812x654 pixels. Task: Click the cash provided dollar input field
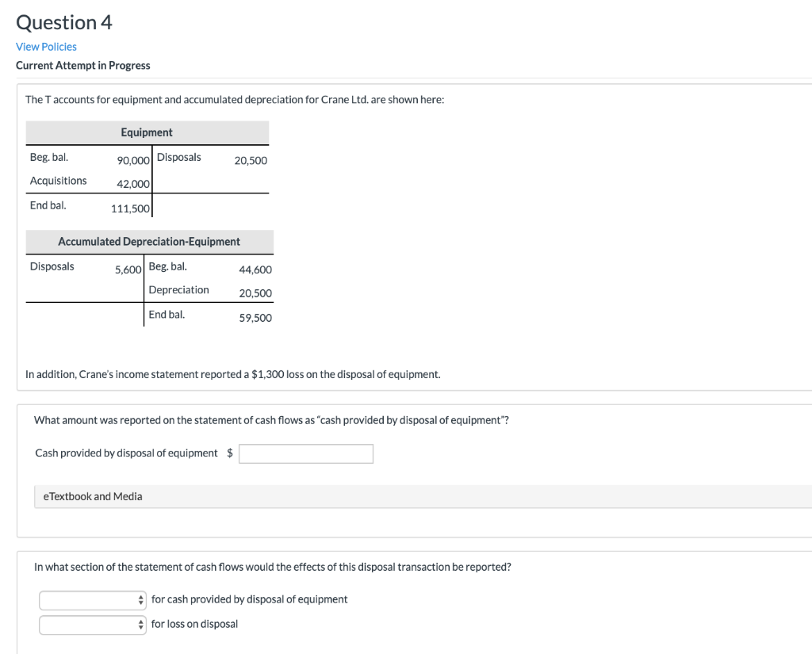tap(305, 453)
